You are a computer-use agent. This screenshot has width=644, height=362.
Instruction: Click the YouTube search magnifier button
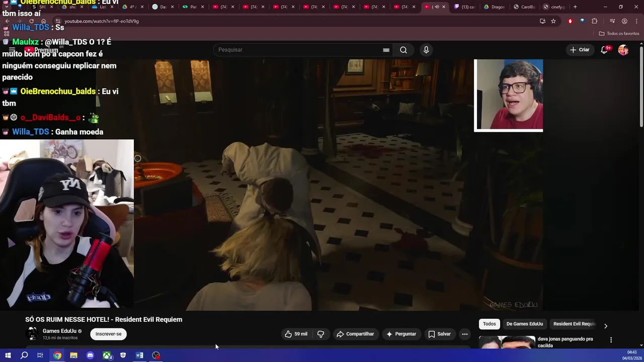click(x=403, y=50)
